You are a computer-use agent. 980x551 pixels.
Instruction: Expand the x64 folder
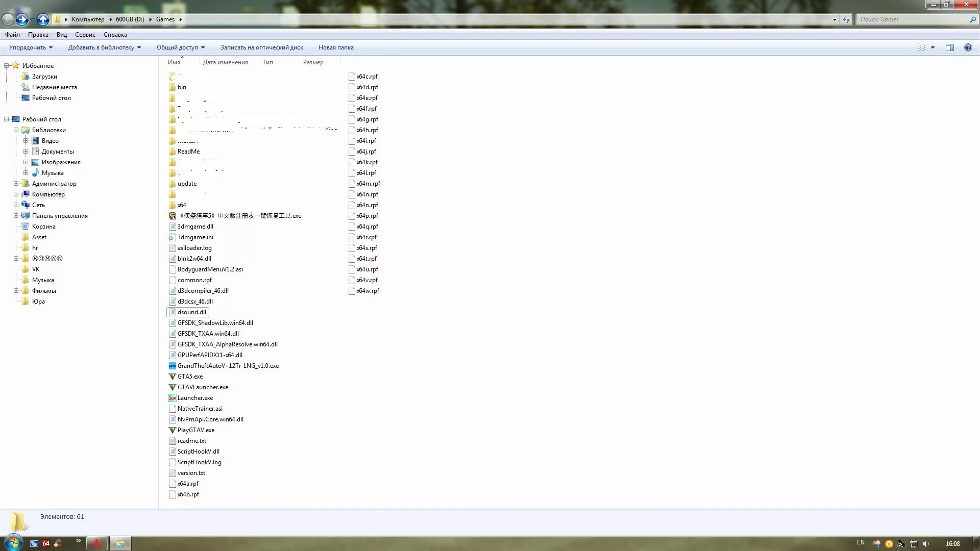tap(182, 205)
